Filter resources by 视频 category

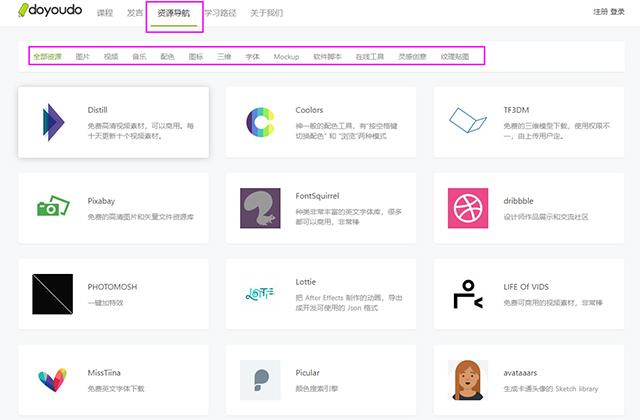[111, 56]
